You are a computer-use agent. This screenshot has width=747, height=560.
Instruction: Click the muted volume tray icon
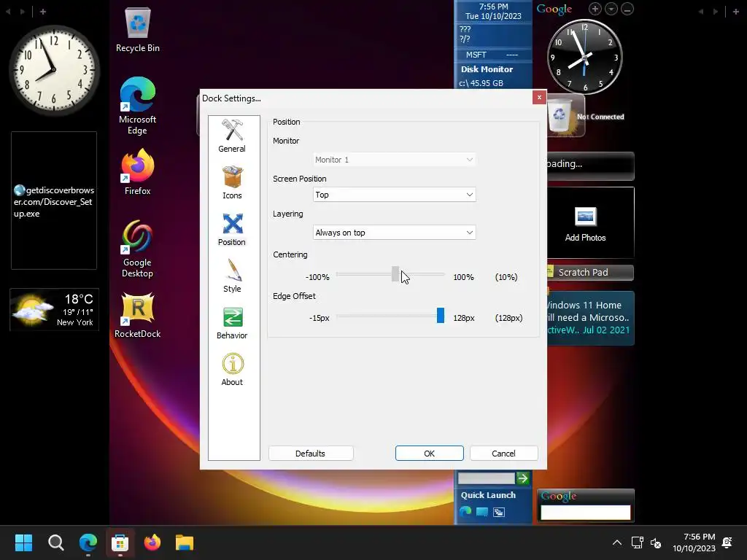pos(656,542)
